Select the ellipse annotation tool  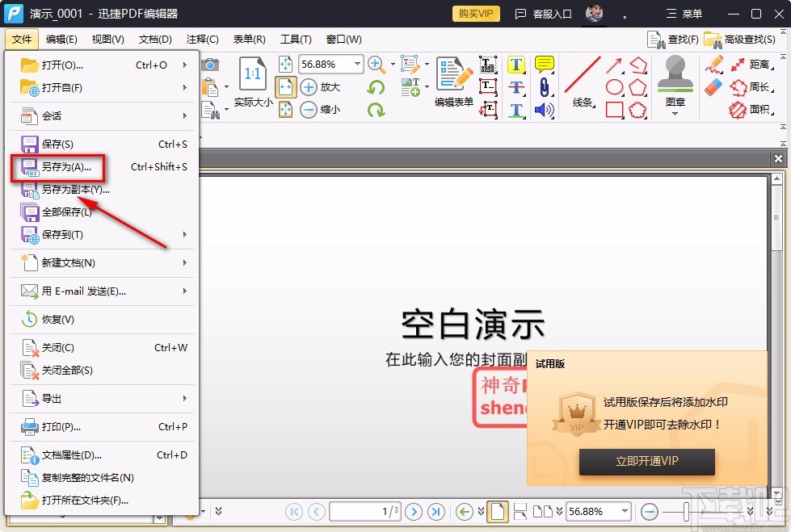615,85
